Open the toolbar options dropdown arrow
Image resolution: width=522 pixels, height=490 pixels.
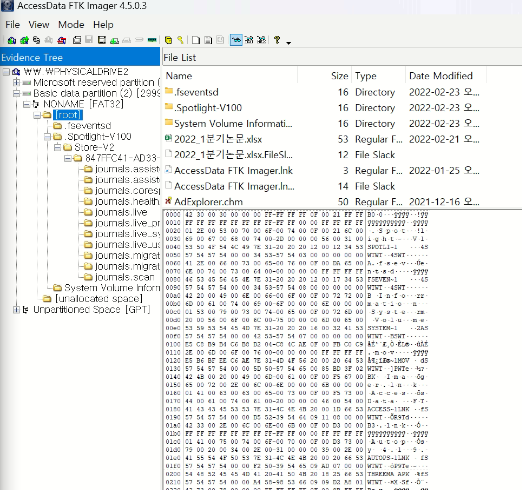point(289,43)
